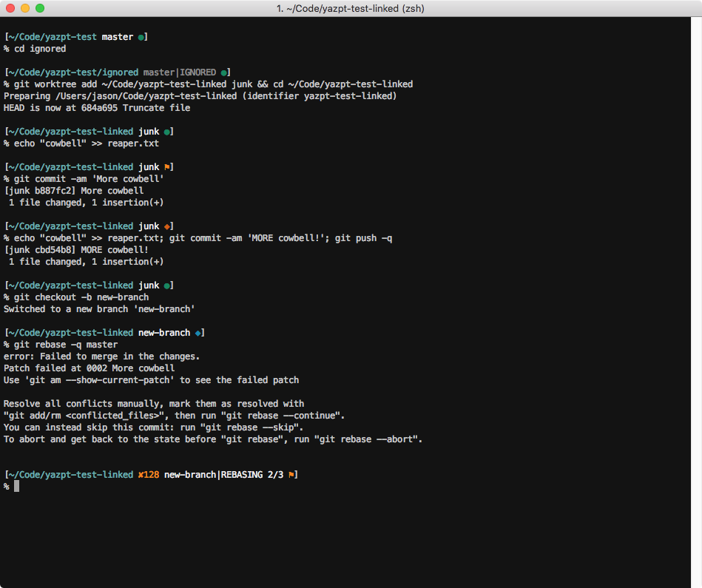The height and width of the screenshot is (588, 702).
Task: Click 'You can instead skip this commit' line
Action: click(x=154, y=428)
